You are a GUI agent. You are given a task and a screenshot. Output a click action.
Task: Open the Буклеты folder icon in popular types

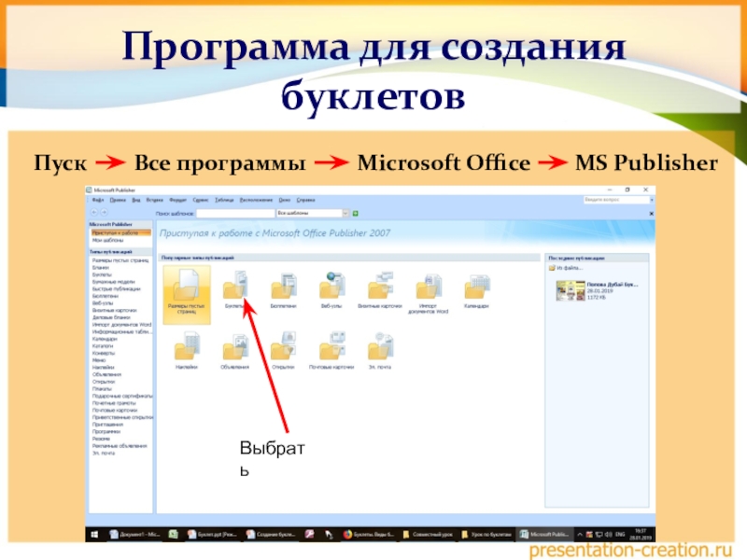[235, 285]
